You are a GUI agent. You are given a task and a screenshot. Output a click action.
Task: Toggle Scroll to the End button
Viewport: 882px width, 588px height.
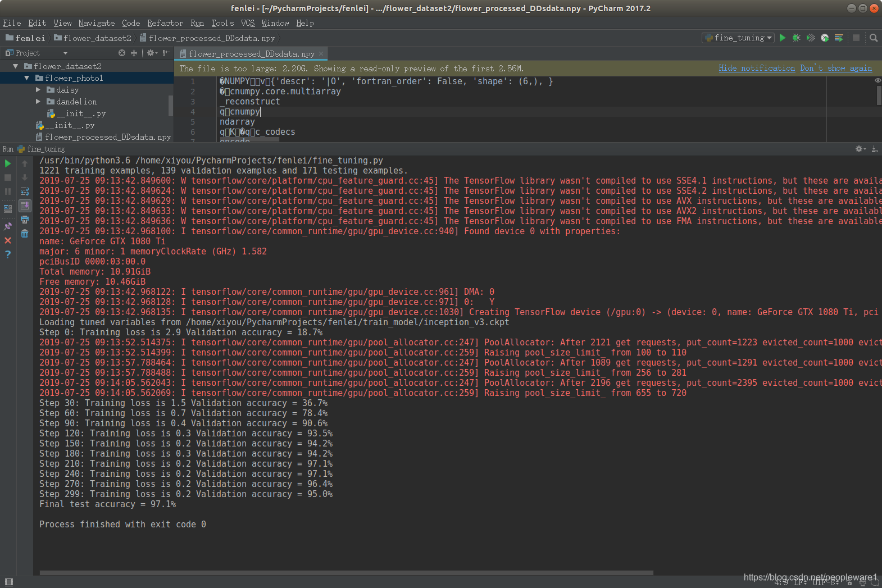pyautogui.click(x=25, y=206)
